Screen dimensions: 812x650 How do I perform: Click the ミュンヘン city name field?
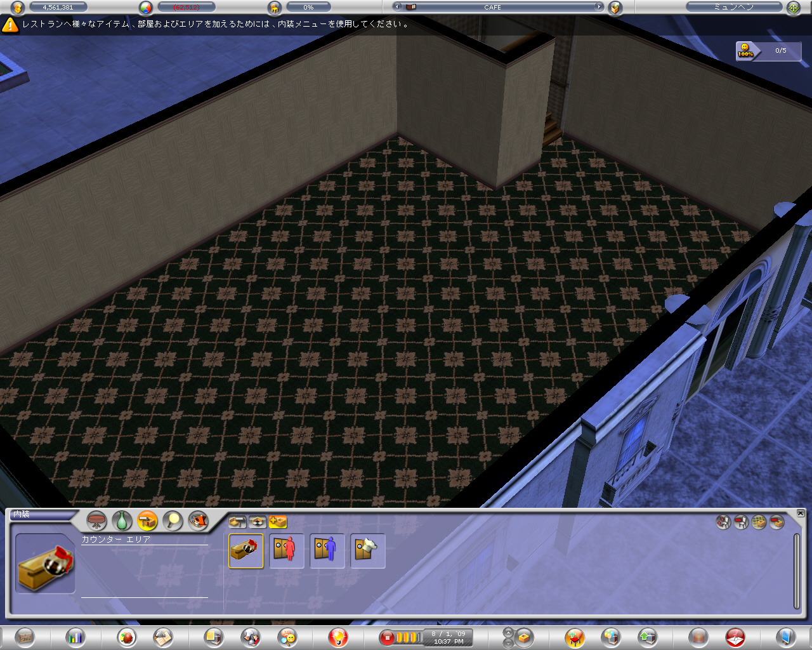click(x=734, y=8)
